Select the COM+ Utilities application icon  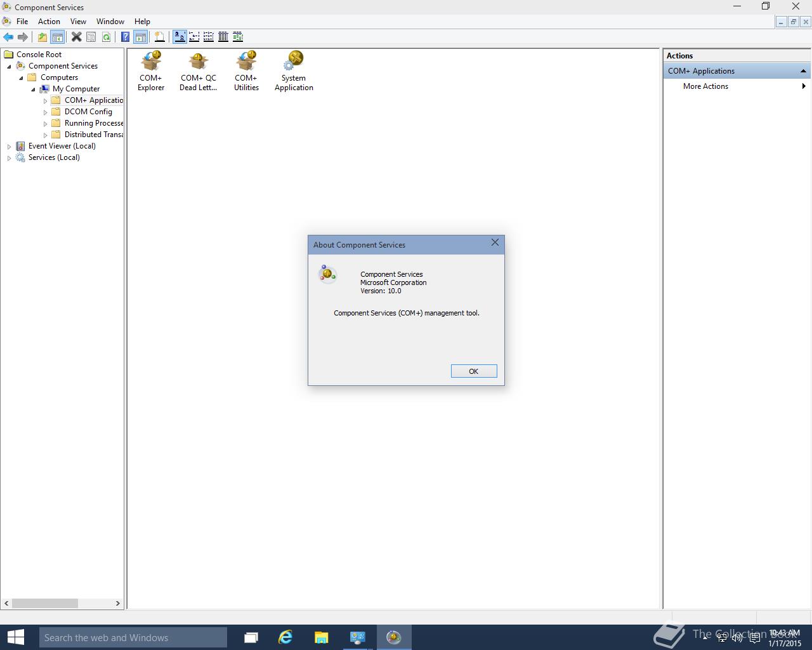[x=246, y=71]
